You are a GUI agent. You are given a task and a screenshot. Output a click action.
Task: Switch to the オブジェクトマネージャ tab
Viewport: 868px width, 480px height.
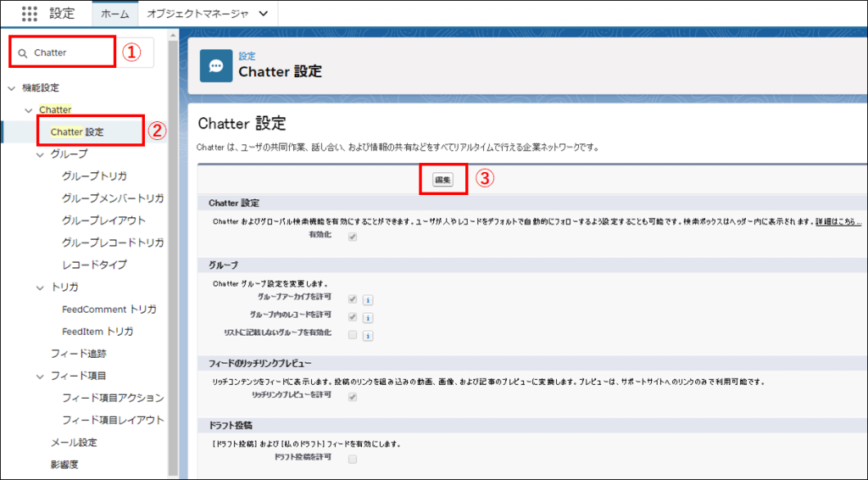click(197, 14)
